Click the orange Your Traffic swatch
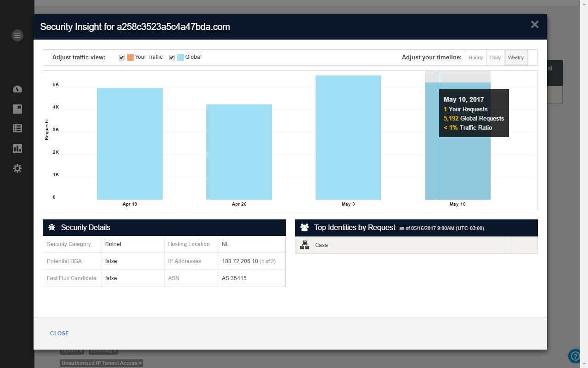The image size is (588, 368). click(x=130, y=57)
